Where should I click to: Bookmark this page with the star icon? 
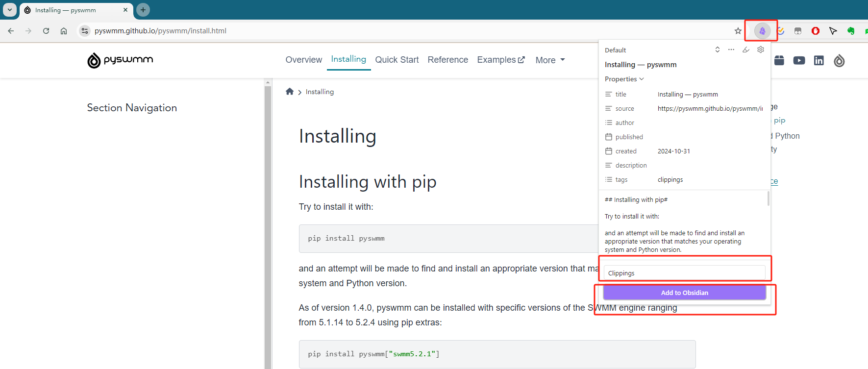(x=738, y=31)
